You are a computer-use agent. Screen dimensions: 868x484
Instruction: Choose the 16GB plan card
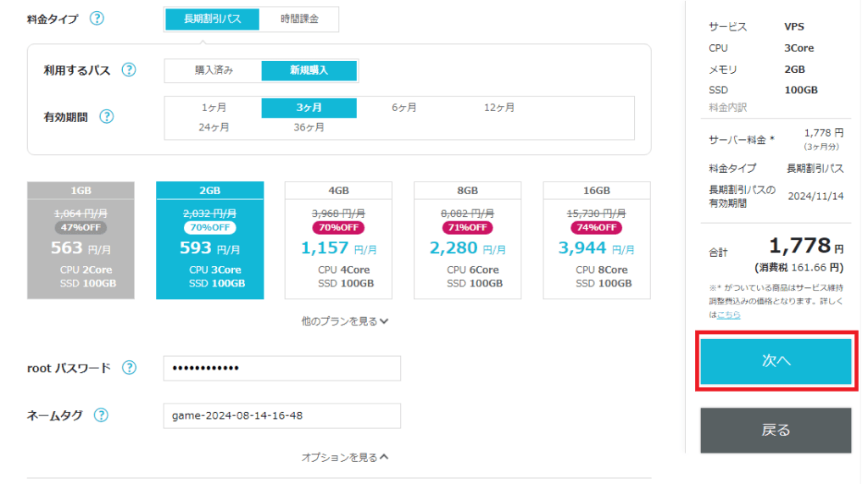click(x=596, y=241)
